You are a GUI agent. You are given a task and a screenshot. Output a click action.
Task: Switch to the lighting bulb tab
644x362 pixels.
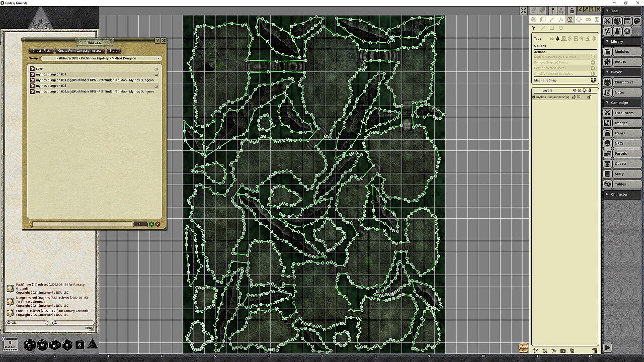pos(579,20)
